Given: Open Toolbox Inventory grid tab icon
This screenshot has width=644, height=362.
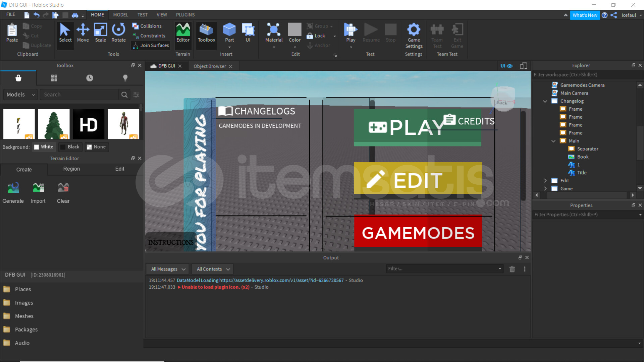Looking at the screenshot, I should coord(54,78).
